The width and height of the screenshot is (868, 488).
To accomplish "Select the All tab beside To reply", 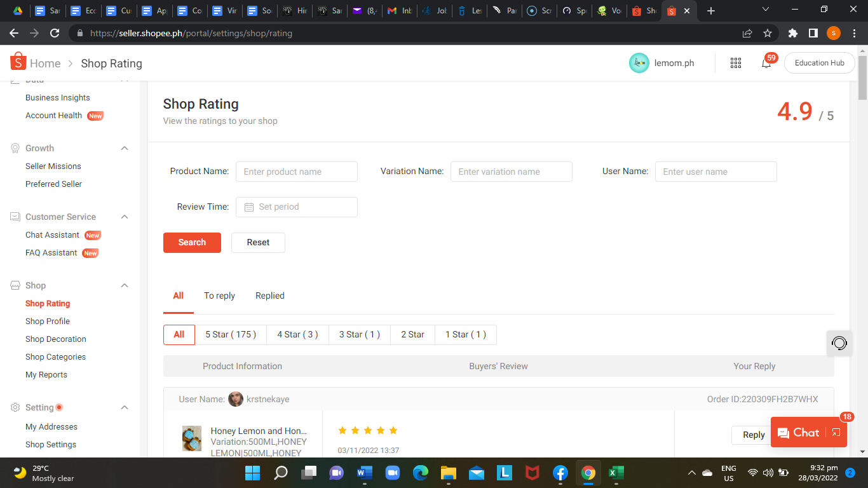I will (x=179, y=295).
